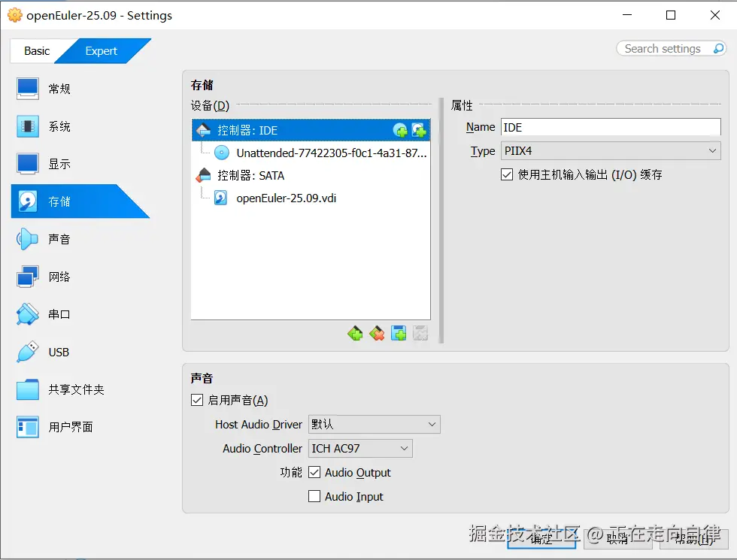Open the Audio Controller ICH AC97 dropdown
The image size is (737, 560).
point(360,449)
